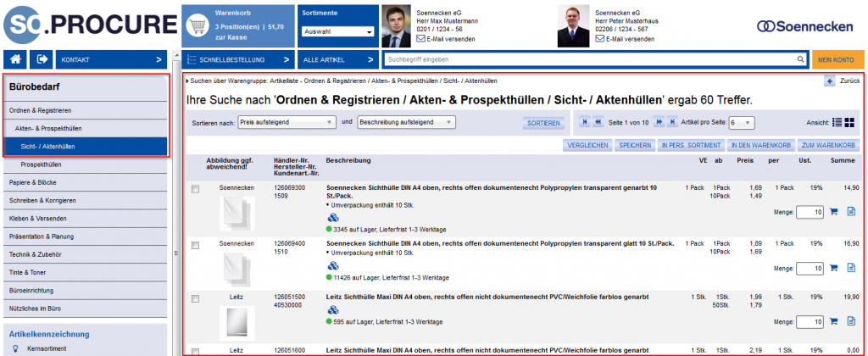Click IN DEN WARENKORB button
The height and width of the screenshot is (356, 868).
[761, 145]
